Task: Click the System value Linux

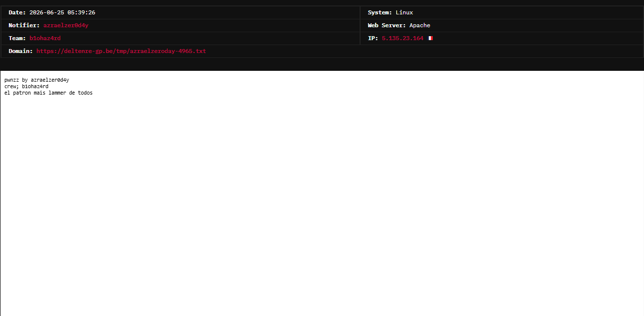Action: point(404,12)
